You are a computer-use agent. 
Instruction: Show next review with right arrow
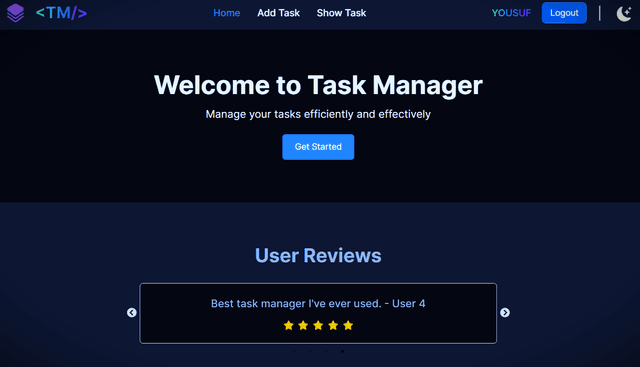(505, 312)
